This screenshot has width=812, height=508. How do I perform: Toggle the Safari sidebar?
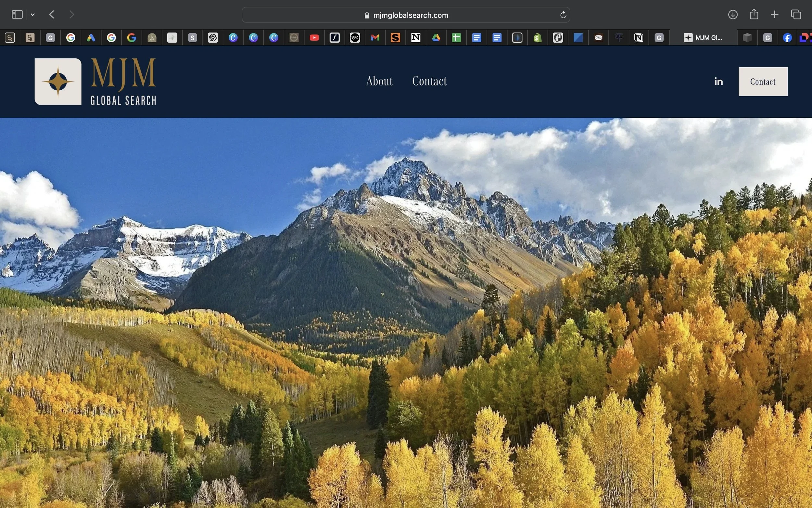[x=17, y=14]
